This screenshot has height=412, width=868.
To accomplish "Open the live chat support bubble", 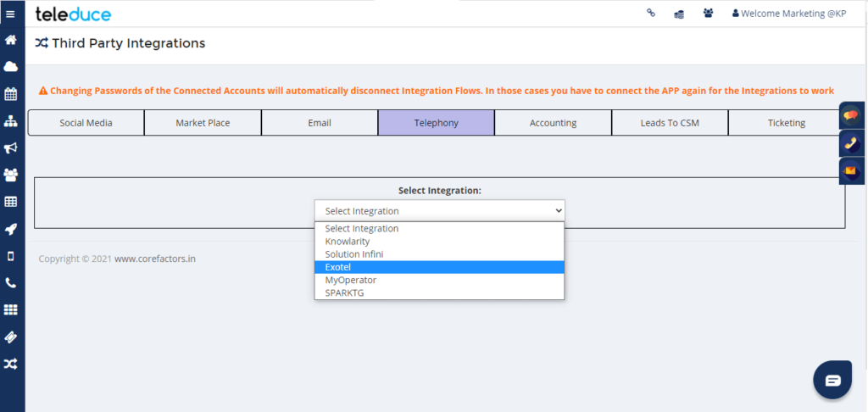I will click(x=832, y=380).
